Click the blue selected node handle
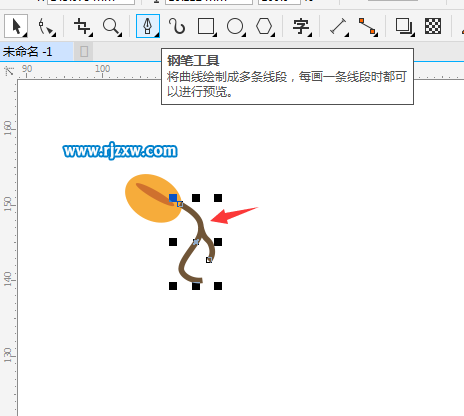The width and height of the screenshot is (464, 416). coord(173,198)
